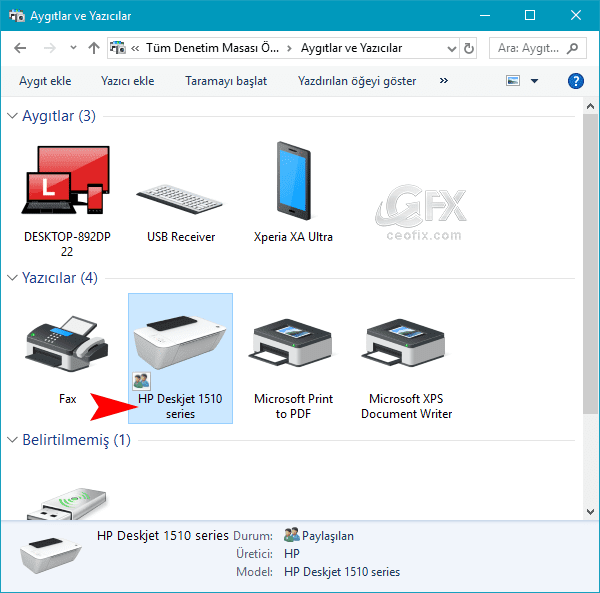Viewport: 600px width, 593px height.
Task: Open the recent locations dropdown arrow
Action: point(73,48)
